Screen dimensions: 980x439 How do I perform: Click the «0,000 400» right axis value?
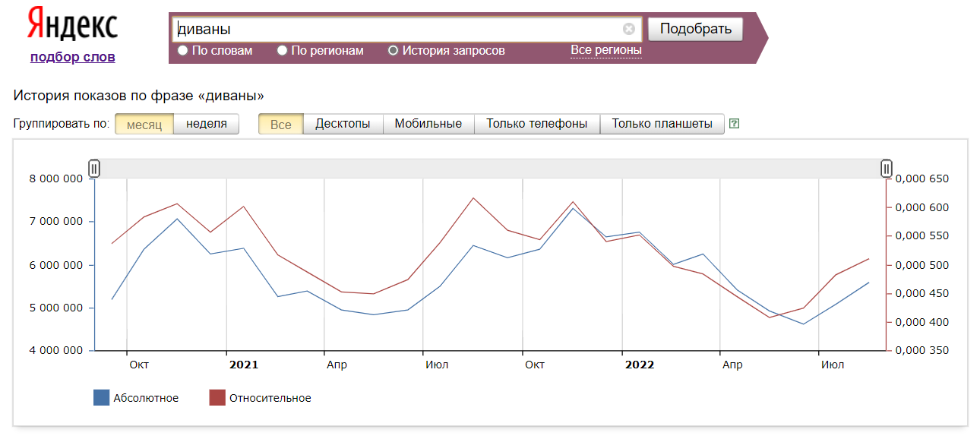pos(922,322)
